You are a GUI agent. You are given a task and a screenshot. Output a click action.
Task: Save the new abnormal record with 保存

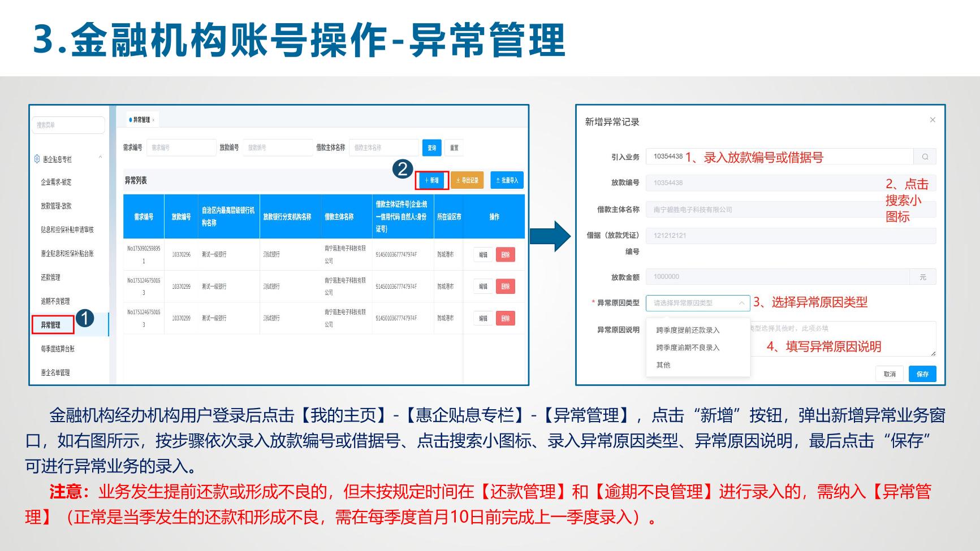[922, 374]
